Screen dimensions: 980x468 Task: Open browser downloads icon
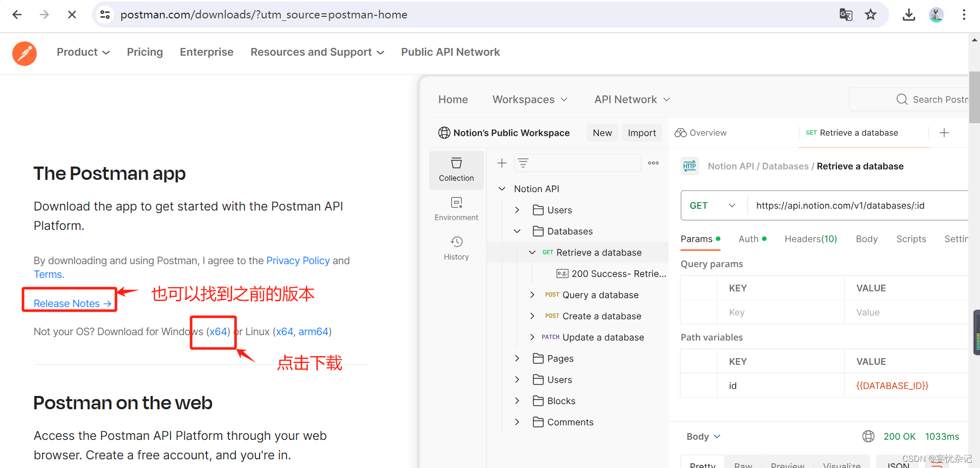[909, 15]
